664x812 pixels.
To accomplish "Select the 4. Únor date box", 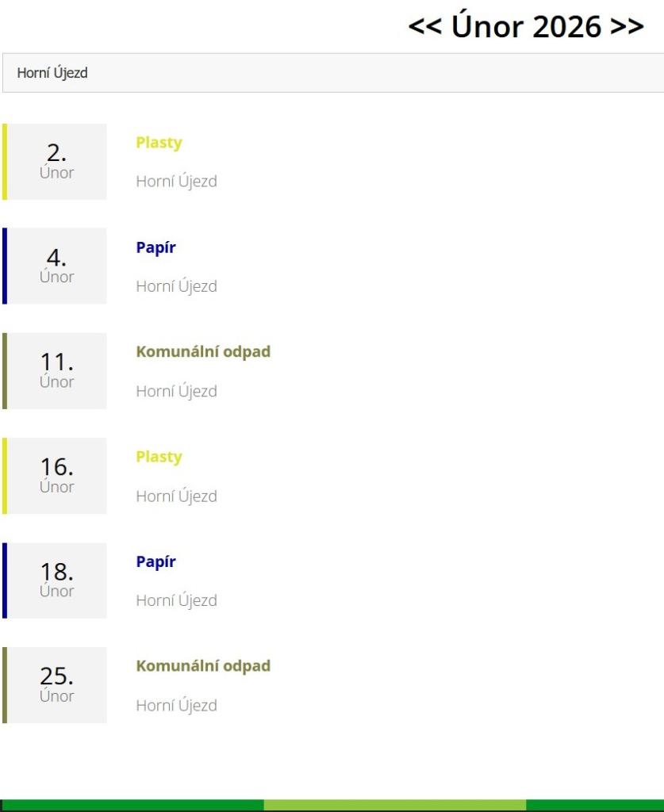I will click(57, 266).
